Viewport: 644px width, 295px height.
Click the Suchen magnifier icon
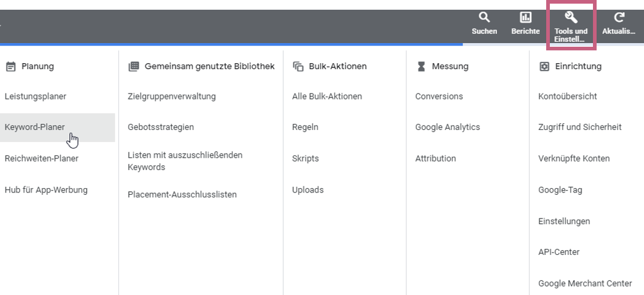pyautogui.click(x=484, y=18)
